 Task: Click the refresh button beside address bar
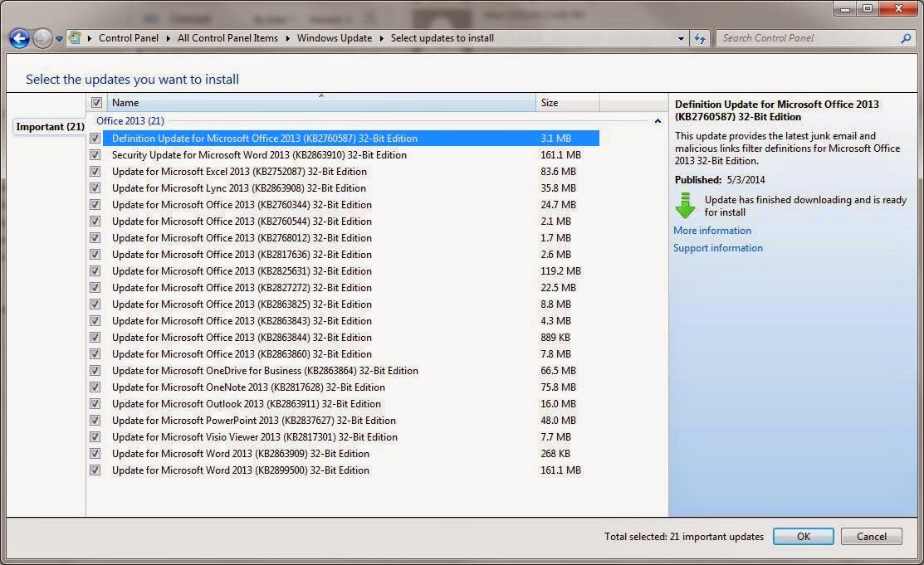(x=700, y=38)
